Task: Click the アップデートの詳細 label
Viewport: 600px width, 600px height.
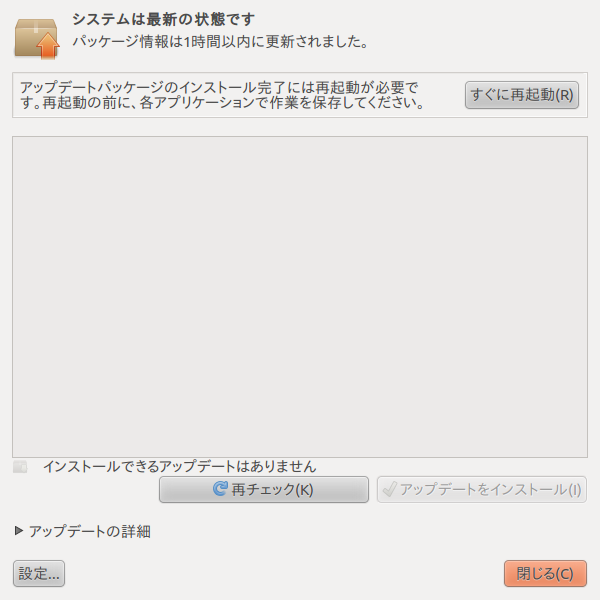Action: coord(90,531)
